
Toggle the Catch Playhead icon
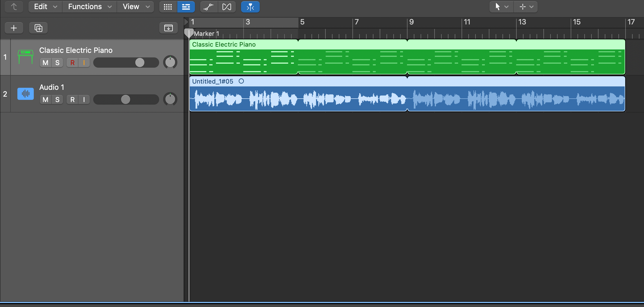[x=250, y=7]
